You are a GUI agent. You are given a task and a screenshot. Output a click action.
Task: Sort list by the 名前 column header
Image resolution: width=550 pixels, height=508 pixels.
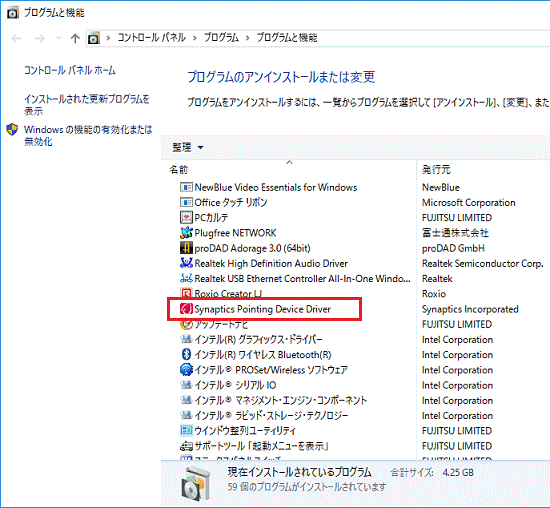(179, 170)
